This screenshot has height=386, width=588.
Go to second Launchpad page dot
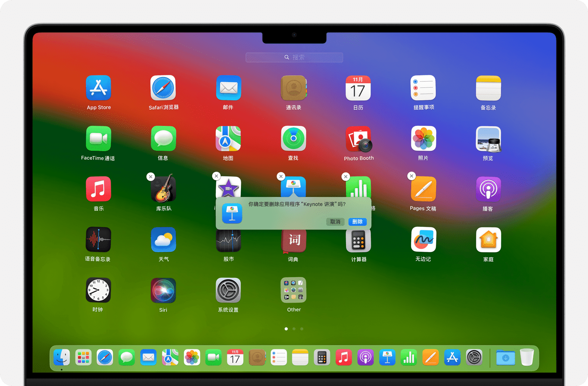tap(294, 329)
